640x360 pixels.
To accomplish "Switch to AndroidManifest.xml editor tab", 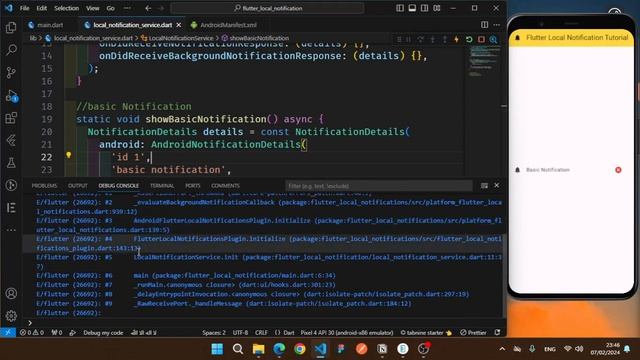I will pyautogui.click(x=224, y=25).
